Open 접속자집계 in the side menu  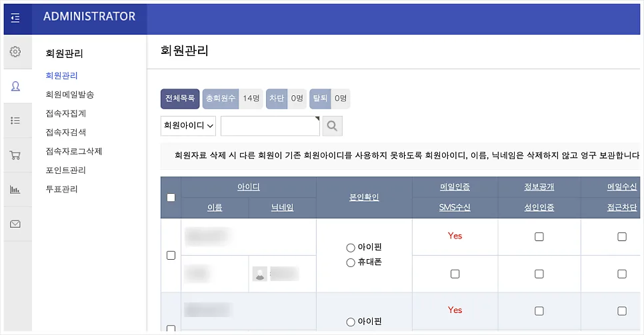pyautogui.click(x=66, y=113)
